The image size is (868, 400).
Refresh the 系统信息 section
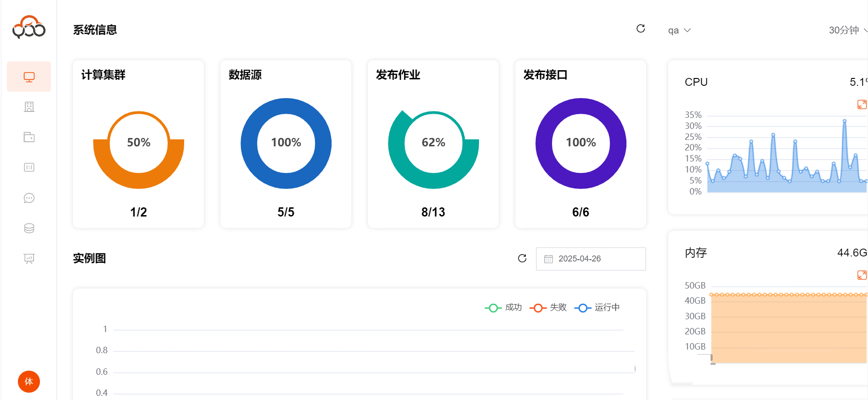641,29
